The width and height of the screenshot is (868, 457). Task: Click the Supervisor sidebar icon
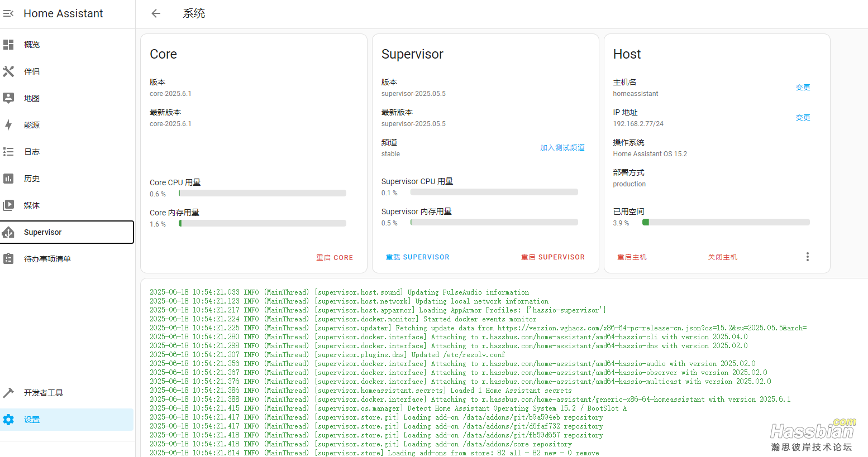[8, 232]
